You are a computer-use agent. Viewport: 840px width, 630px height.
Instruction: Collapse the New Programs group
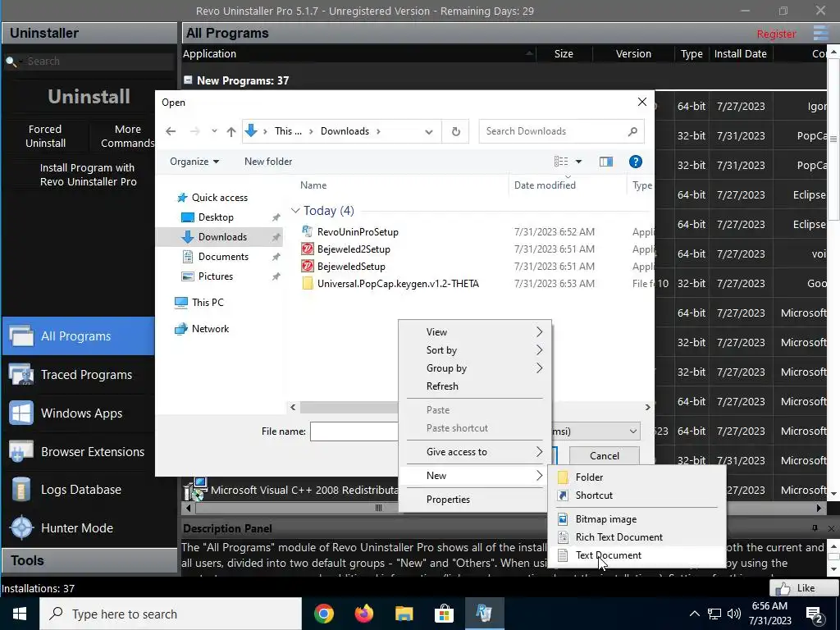click(188, 80)
